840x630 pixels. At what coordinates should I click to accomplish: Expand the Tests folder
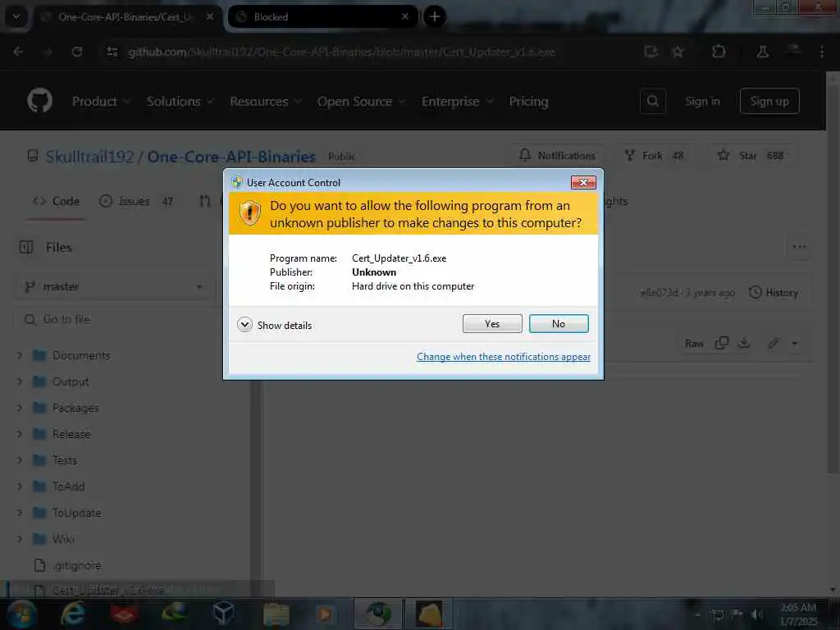pyautogui.click(x=20, y=460)
